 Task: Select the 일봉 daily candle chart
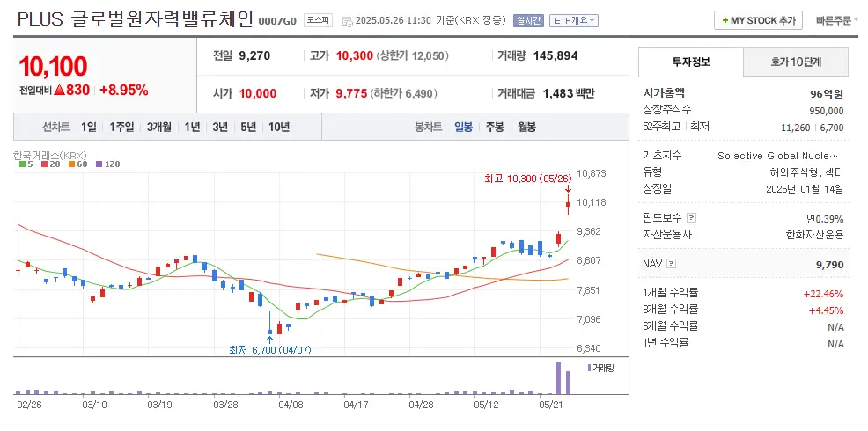[x=463, y=127]
